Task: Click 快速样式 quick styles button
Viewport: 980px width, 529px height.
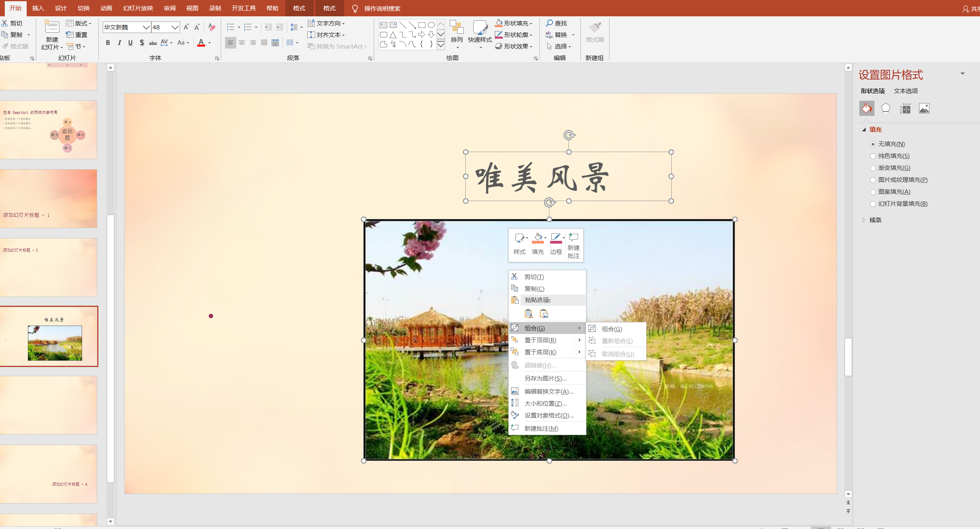Action: (480, 34)
